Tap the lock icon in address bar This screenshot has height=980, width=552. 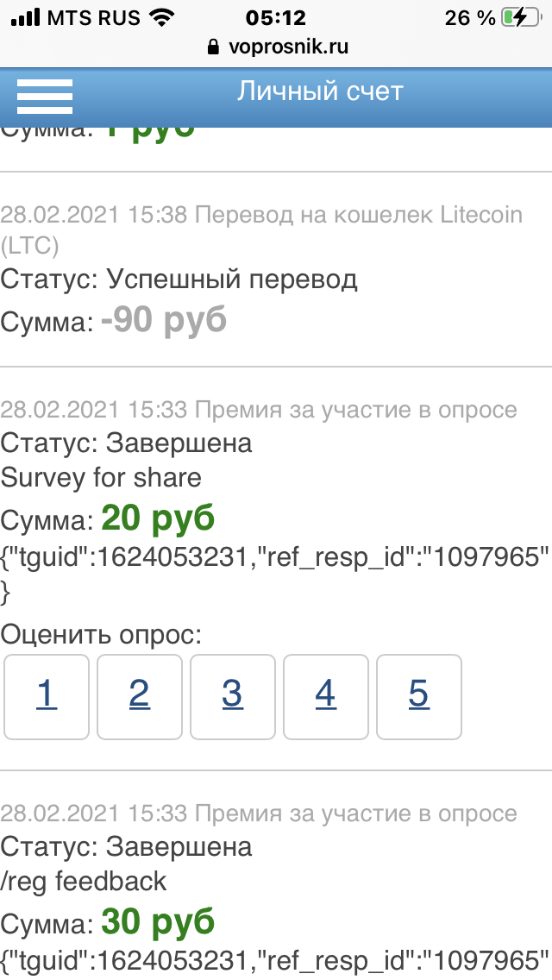[215, 48]
